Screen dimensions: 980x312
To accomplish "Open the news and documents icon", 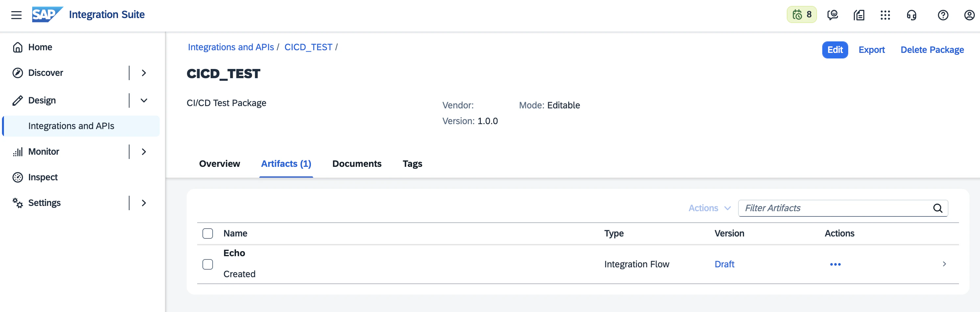I will click(859, 15).
